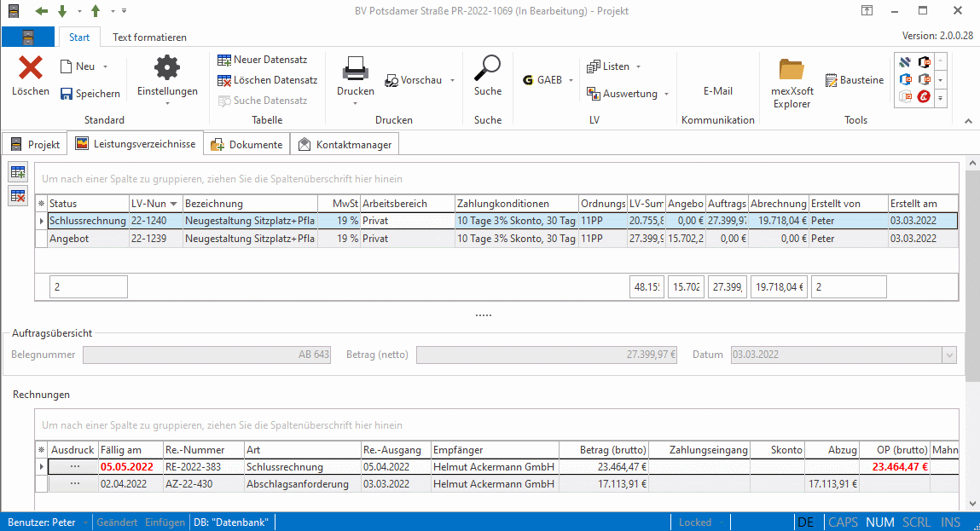Click the DB: "Datenbank" status bar entry
The width and height of the screenshot is (980, 531).
pos(231,522)
